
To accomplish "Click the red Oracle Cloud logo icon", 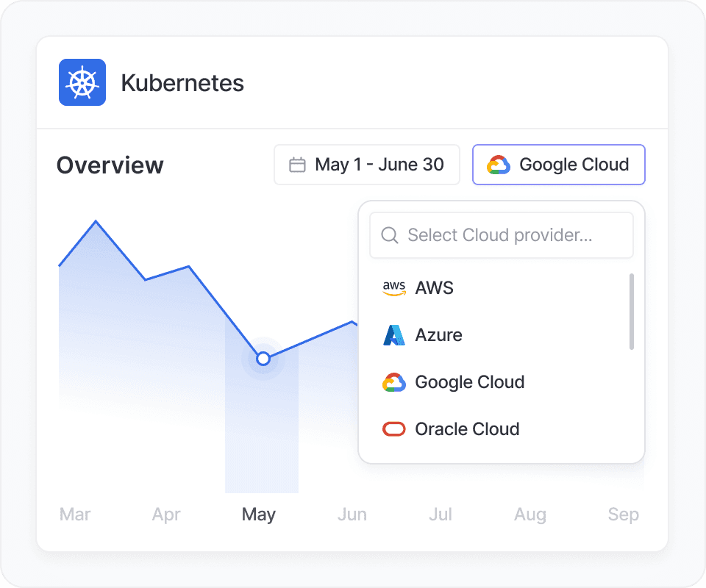I will coord(394,429).
